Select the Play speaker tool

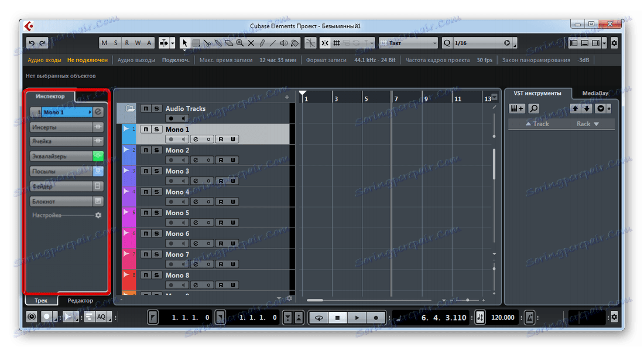coord(284,43)
